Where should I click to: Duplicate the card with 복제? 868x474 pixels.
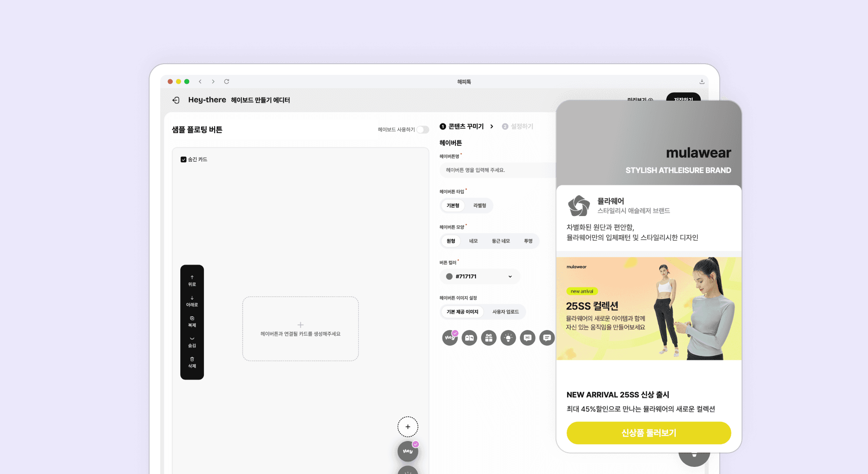(192, 322)
